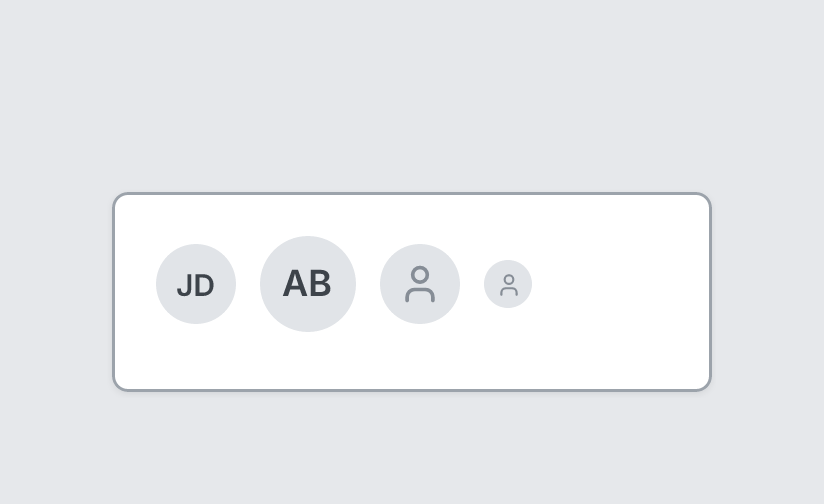Click letter B in the AB avatar

click(320, 284)
